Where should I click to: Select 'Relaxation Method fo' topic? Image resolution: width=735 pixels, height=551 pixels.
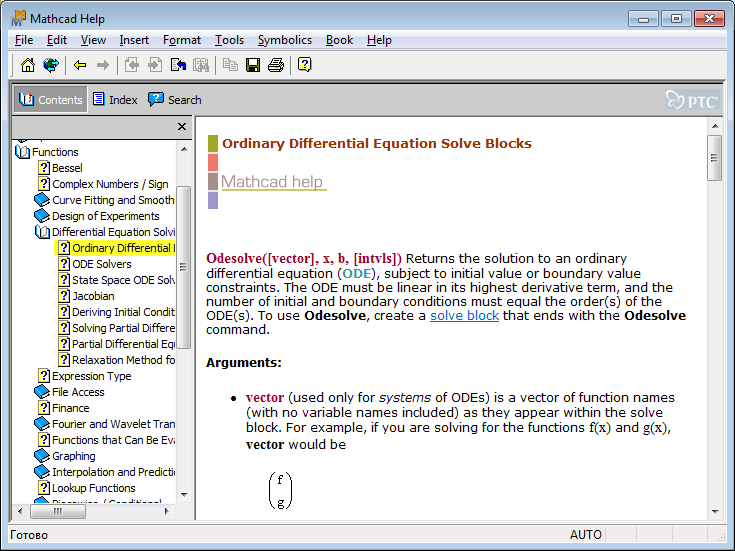click(123, 360)
